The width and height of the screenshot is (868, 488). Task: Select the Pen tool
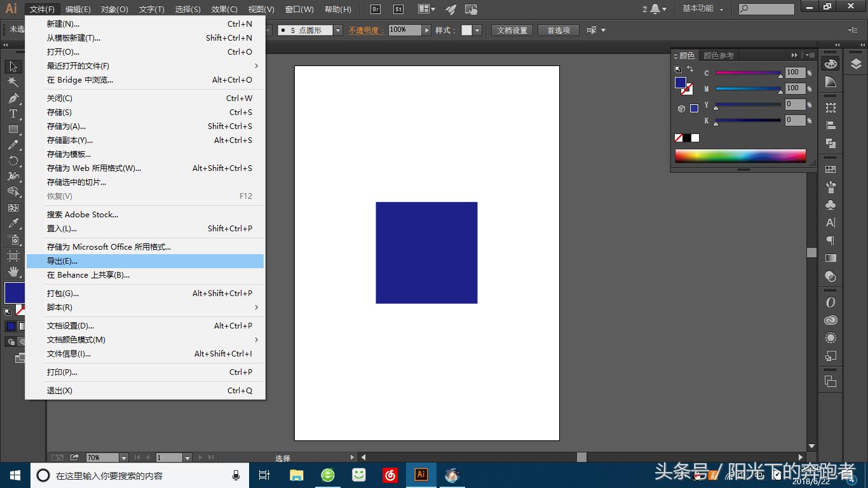14,100
